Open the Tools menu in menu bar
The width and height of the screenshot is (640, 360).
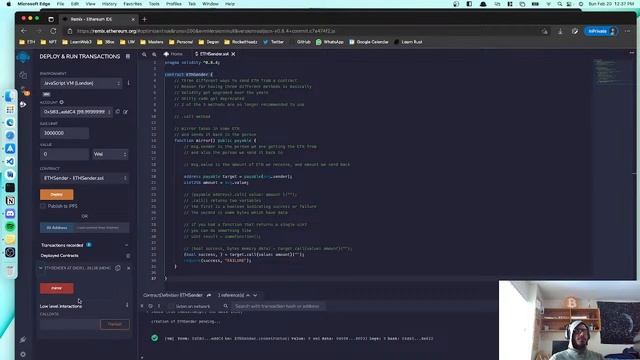pyautogui.click(x=154, y=4)
